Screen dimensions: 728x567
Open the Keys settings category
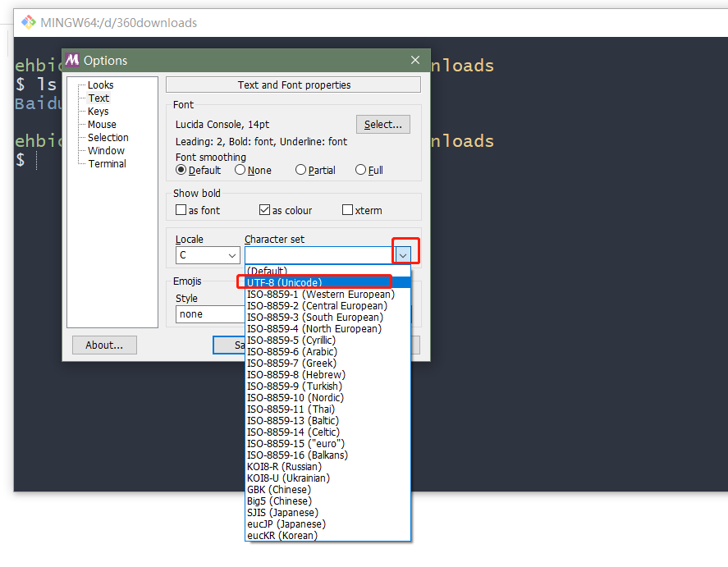pos(98,111)
